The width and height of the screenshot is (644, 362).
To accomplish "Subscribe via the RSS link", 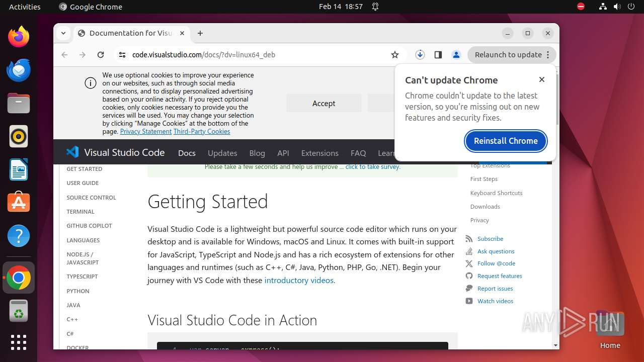I will (491, 239).
